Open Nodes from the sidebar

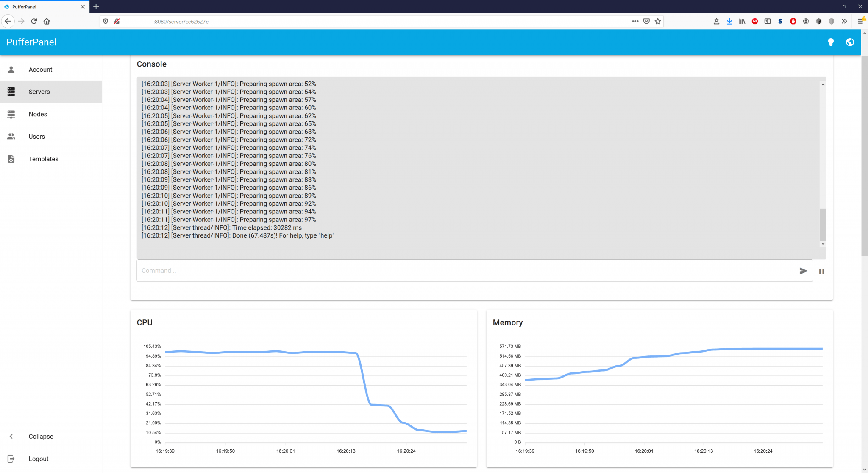38,114
